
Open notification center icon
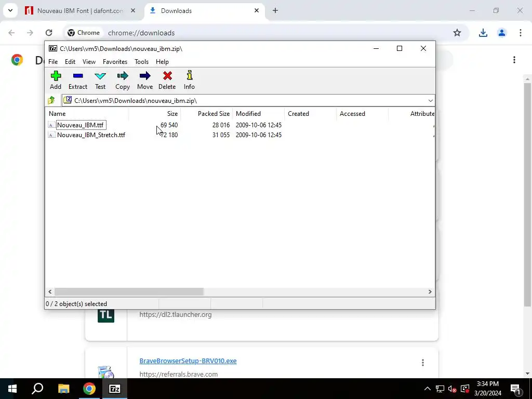click(x=516, y=389)
